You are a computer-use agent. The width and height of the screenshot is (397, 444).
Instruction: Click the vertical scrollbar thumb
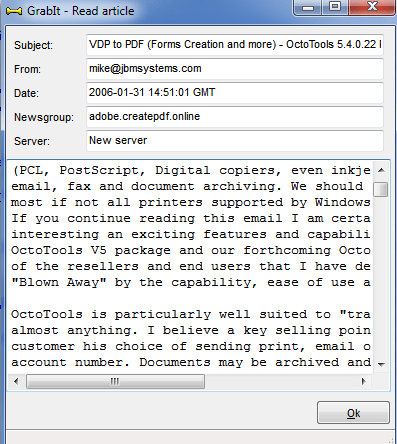click(381, 189)
